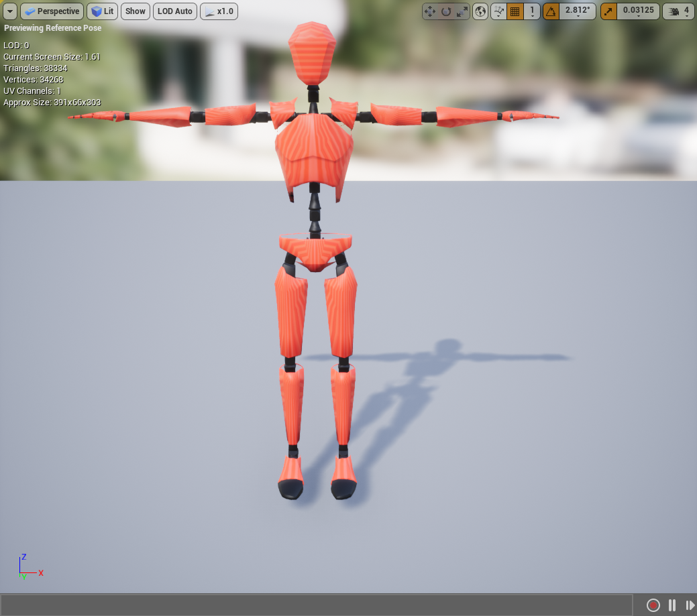697x616 pixels.
Task: Click the animation timeline scrub bar
Action: pos(317,605)
